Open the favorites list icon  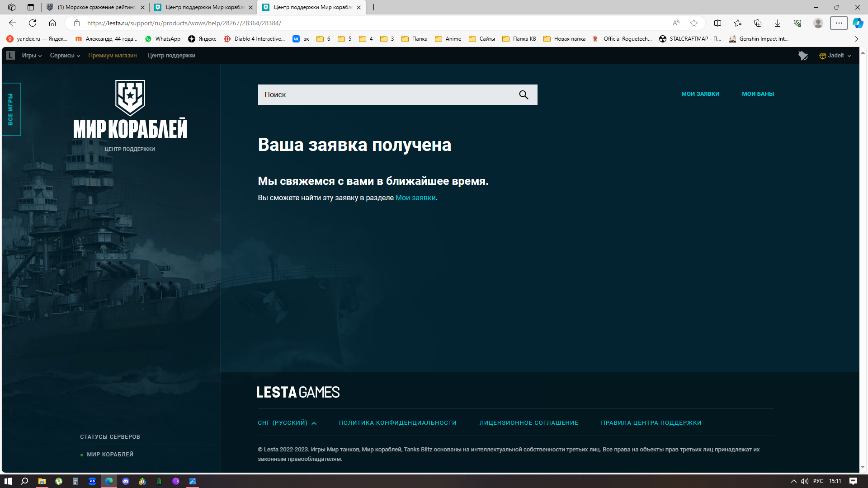[x=738, y=23]
